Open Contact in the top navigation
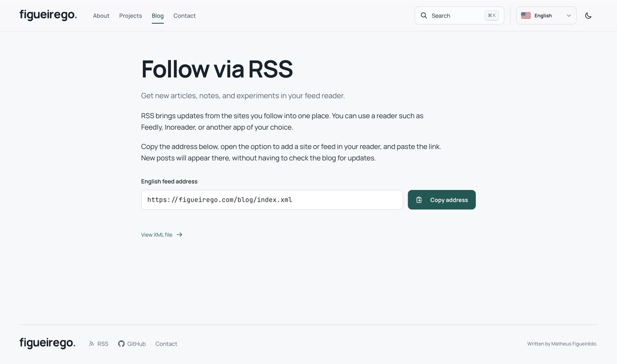617x364 pixels. 184,15
